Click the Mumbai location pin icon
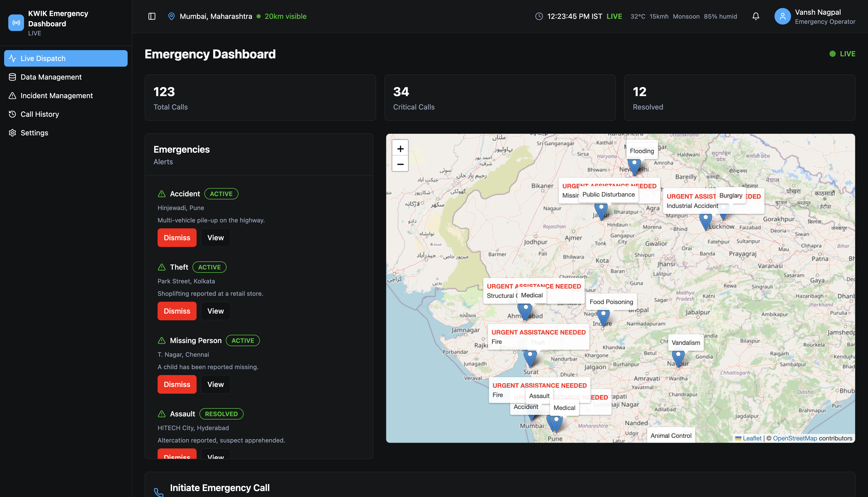The height and width of the screenshot is (497, 868). click(171, 16)
